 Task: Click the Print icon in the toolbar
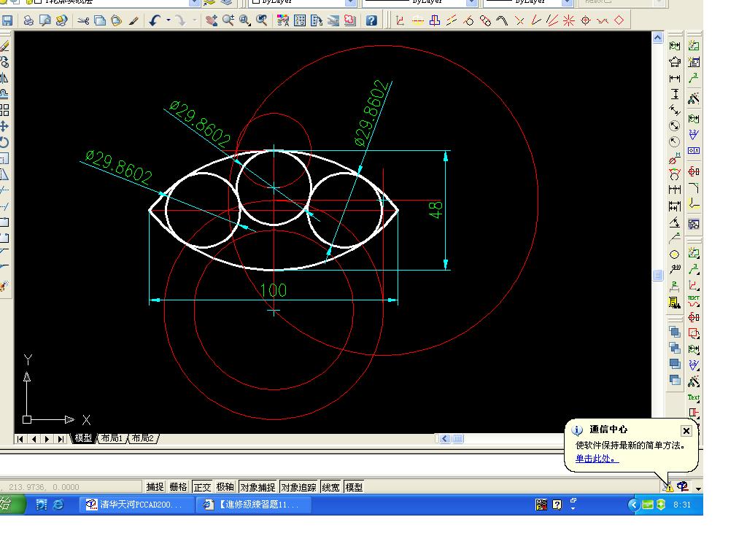[28, 20]
